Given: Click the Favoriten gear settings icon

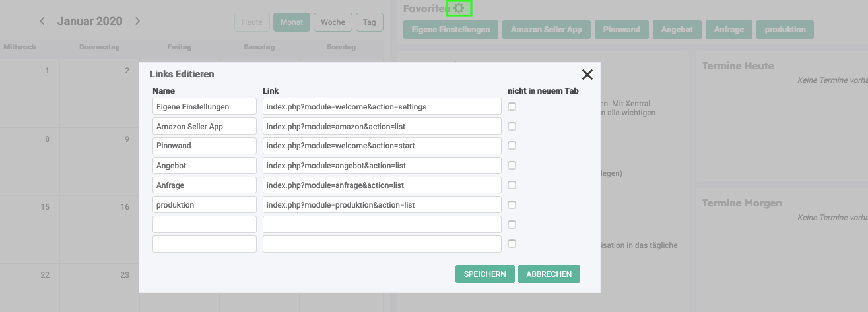Looking at the screenshot, I should click(x=459, y=9).
